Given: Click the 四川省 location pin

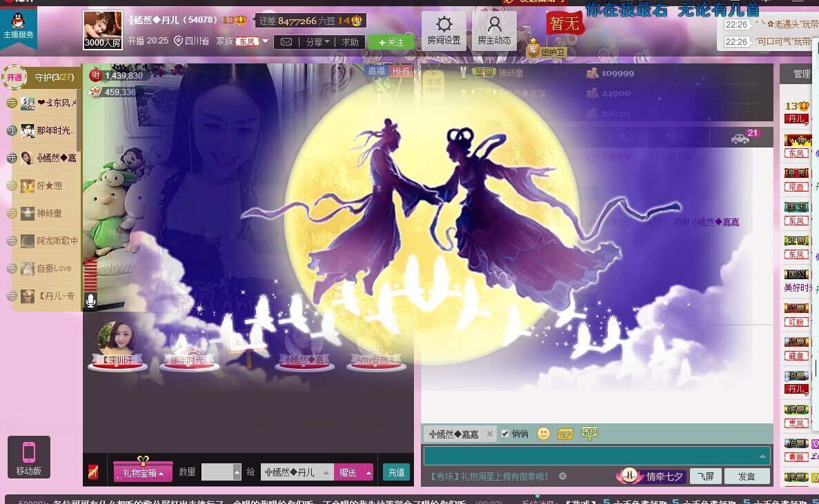Looking at the screenshot, I should [x=178, y=41].
